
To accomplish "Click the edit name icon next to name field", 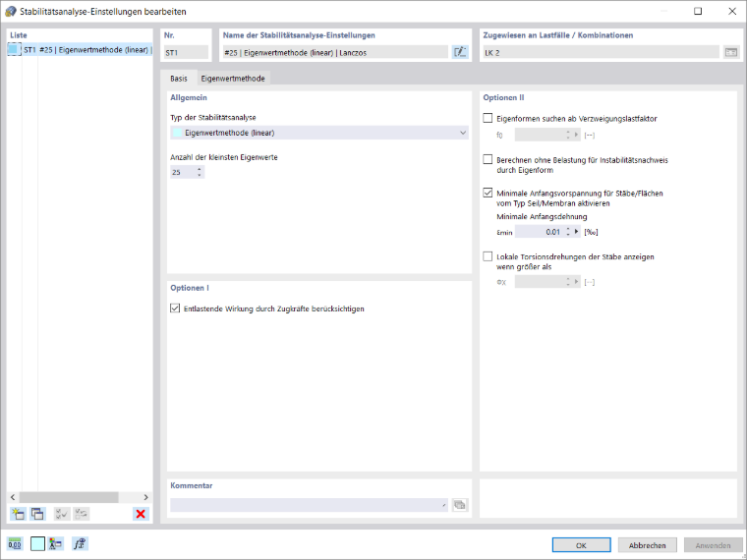I will (460, 52).
